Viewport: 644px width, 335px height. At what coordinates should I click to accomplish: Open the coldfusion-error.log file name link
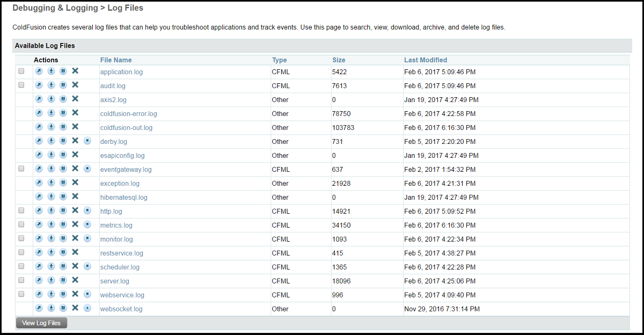pos(129,114)
